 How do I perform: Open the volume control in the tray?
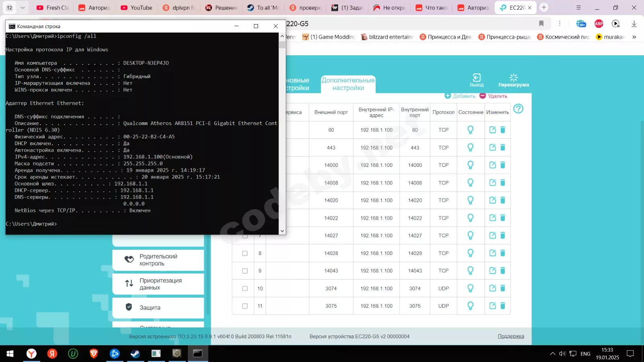tap(562, 354)
